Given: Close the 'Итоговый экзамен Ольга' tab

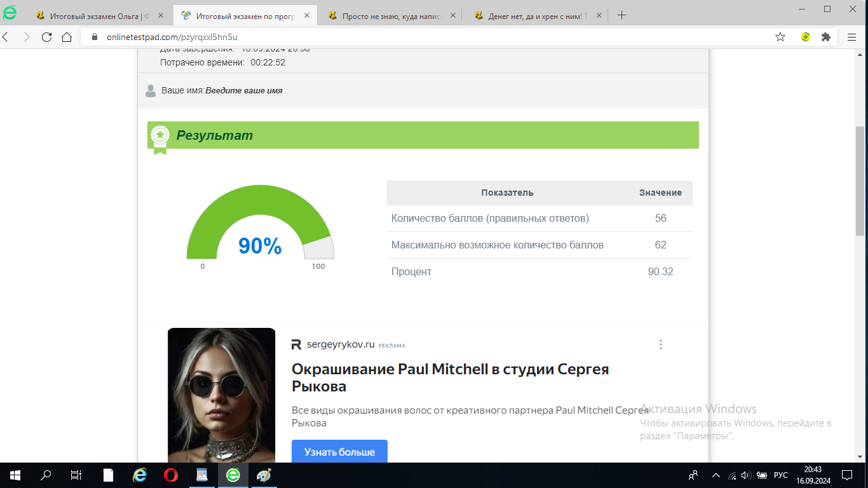Looking at the screenshot, I should (x=160, y=16).
